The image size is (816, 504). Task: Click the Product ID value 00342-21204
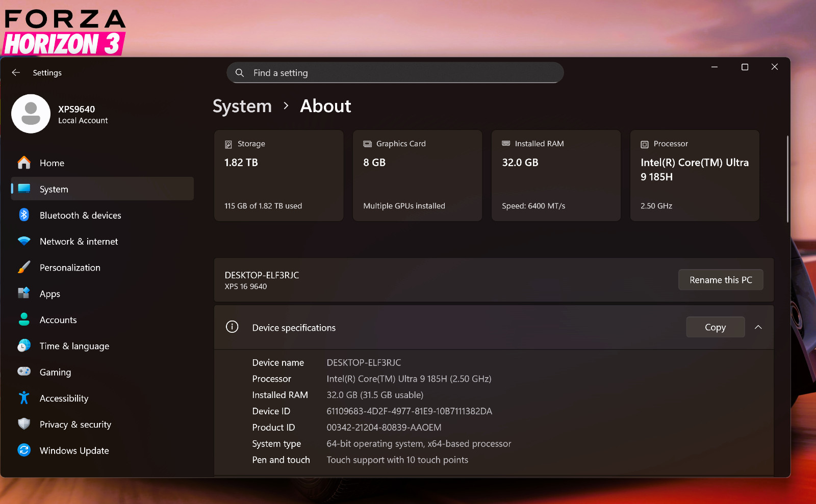click(x=384, y=427)
